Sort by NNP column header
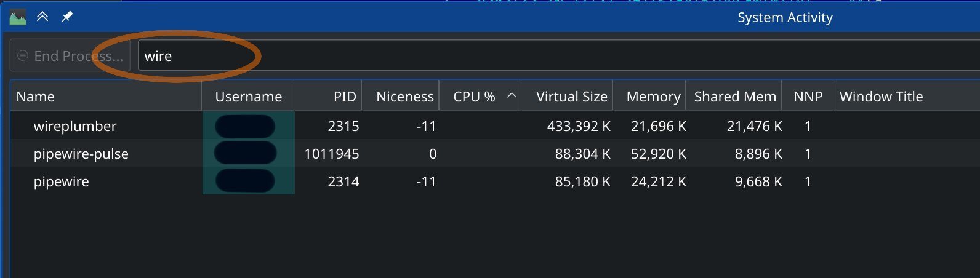The width and height of the screenshot is (980, 278). pyautogui.click(x=808, y=97)
